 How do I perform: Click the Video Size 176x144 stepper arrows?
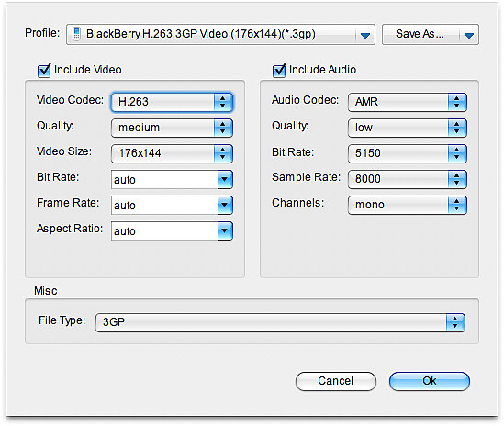(x=223, y=153)
